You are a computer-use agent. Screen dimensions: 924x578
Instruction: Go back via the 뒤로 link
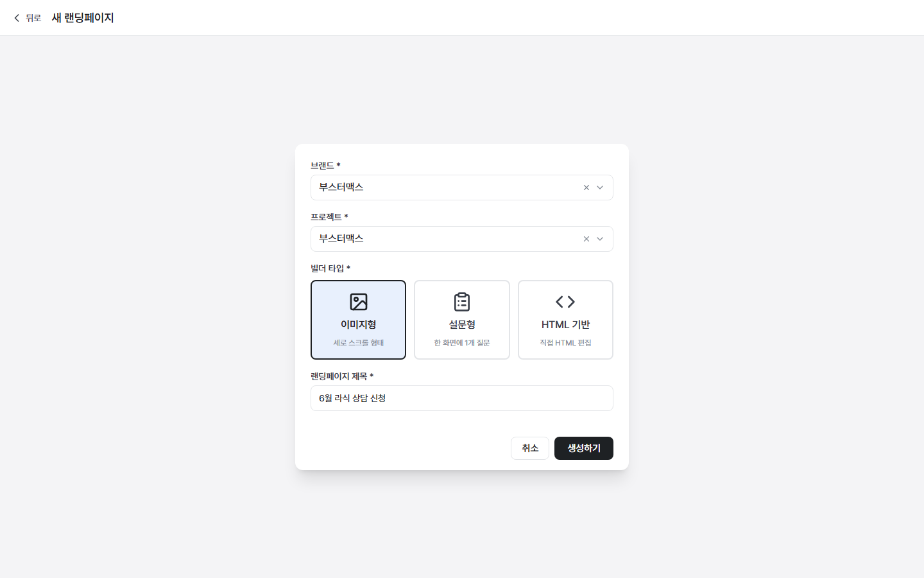(33, 18)
